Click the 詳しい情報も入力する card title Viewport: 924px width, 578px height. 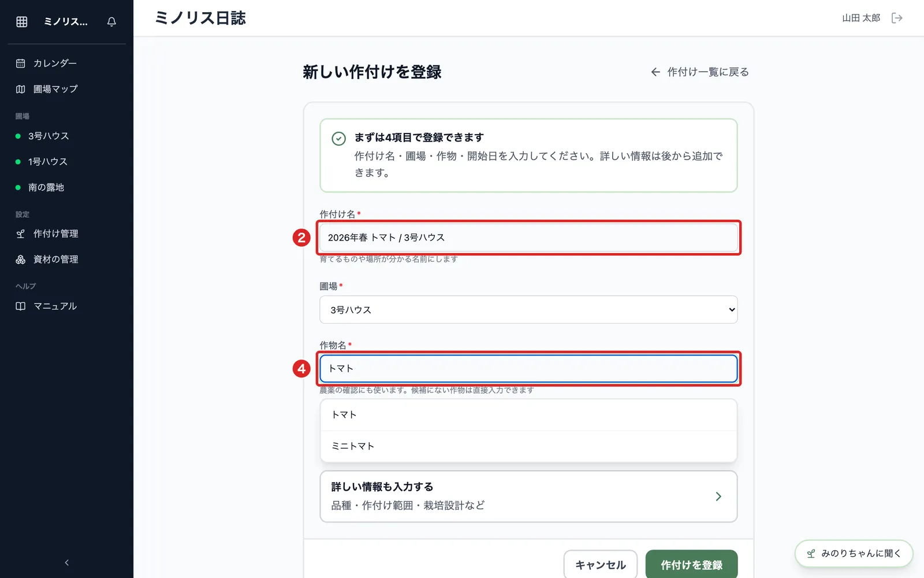382,487
